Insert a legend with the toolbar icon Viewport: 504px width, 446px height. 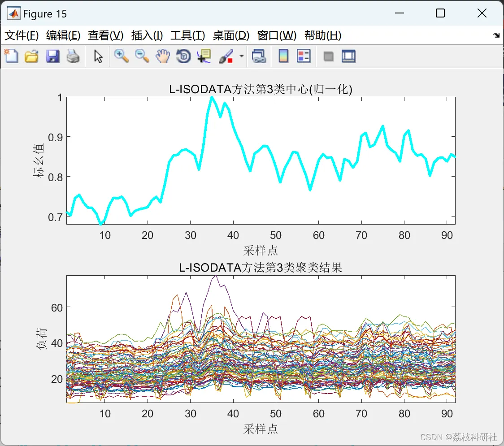[304, 56]
